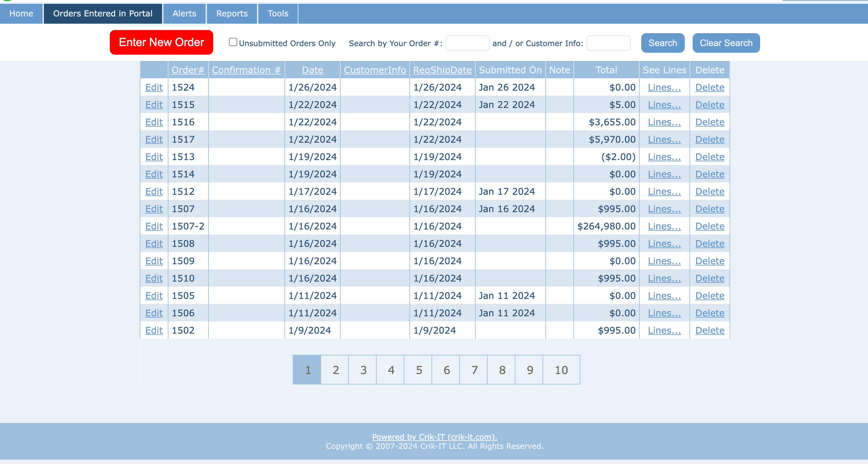Edit order 1502
Viewport: 868px width, 464px height.
click(154, 330)
